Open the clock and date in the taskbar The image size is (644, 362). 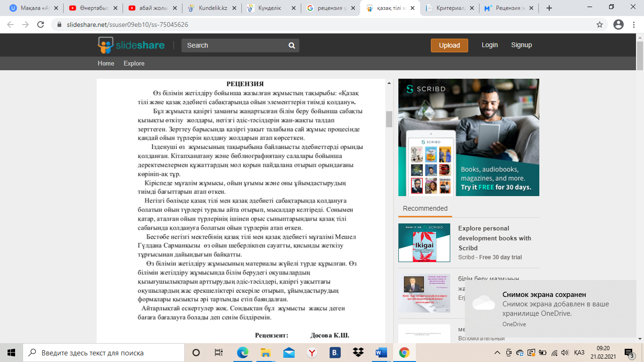pos(603,353)
